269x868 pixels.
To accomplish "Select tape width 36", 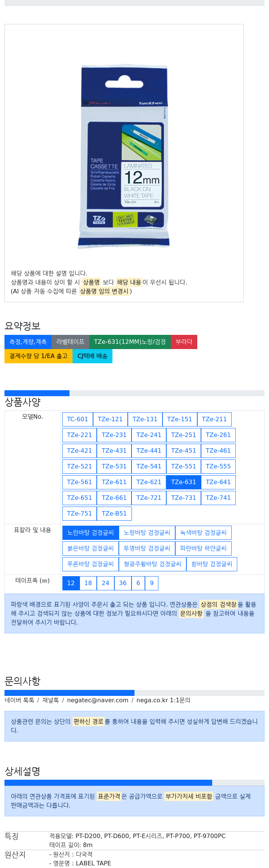I will tap(123, 583).
